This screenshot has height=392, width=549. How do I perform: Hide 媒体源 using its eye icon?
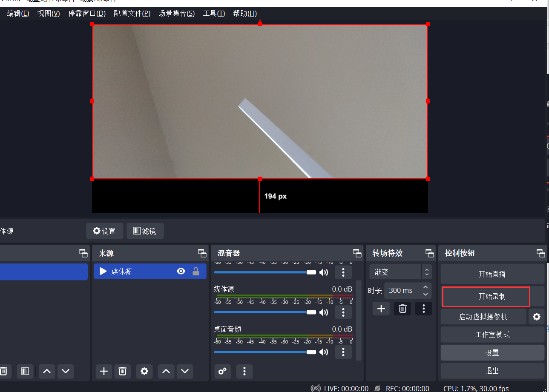click(x=181, y=271)
